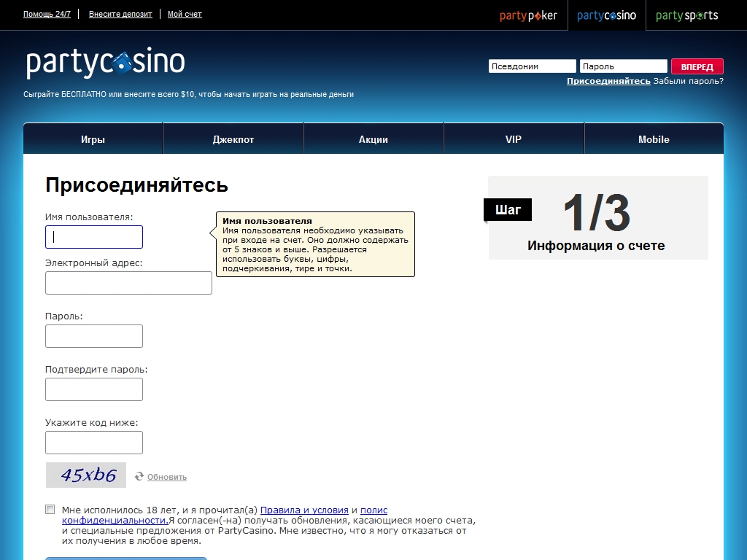Click the refresh captcha icon
747x560 pixels.
tap(139, 476)
